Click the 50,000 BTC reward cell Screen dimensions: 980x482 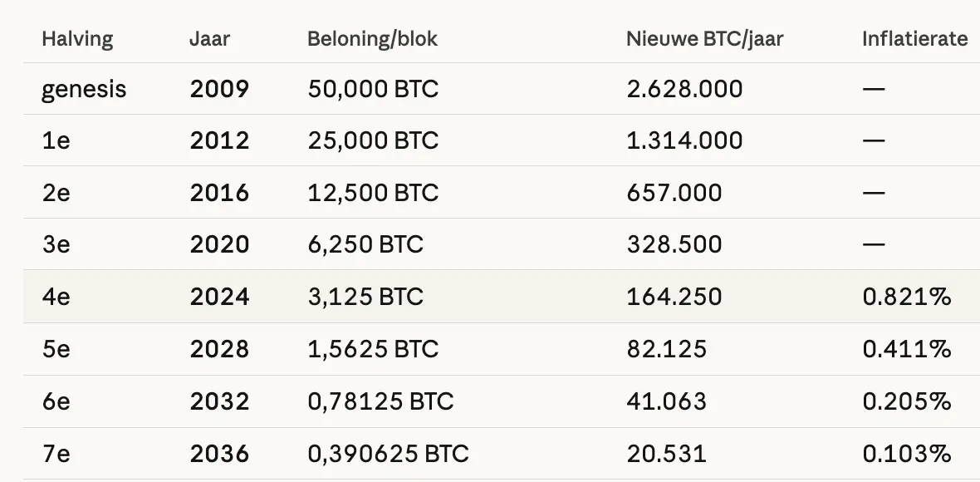pos(373,89)
